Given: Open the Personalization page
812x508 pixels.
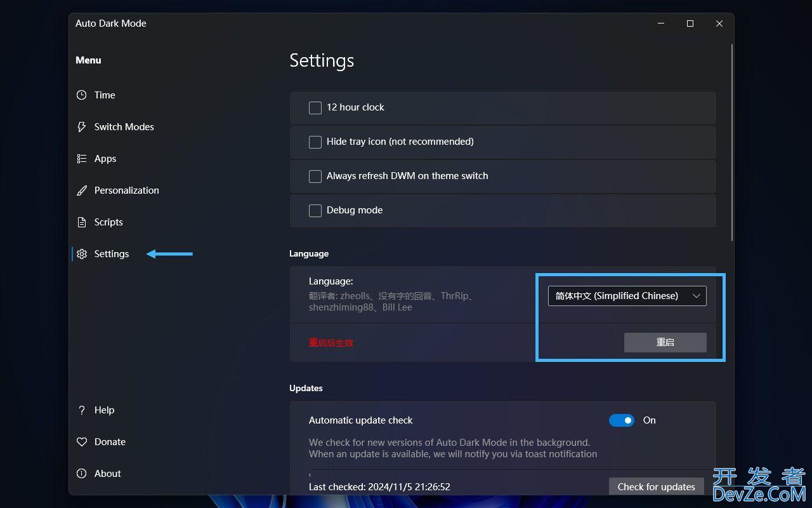Looking at the screenshot, I should (x=127, y=190).
